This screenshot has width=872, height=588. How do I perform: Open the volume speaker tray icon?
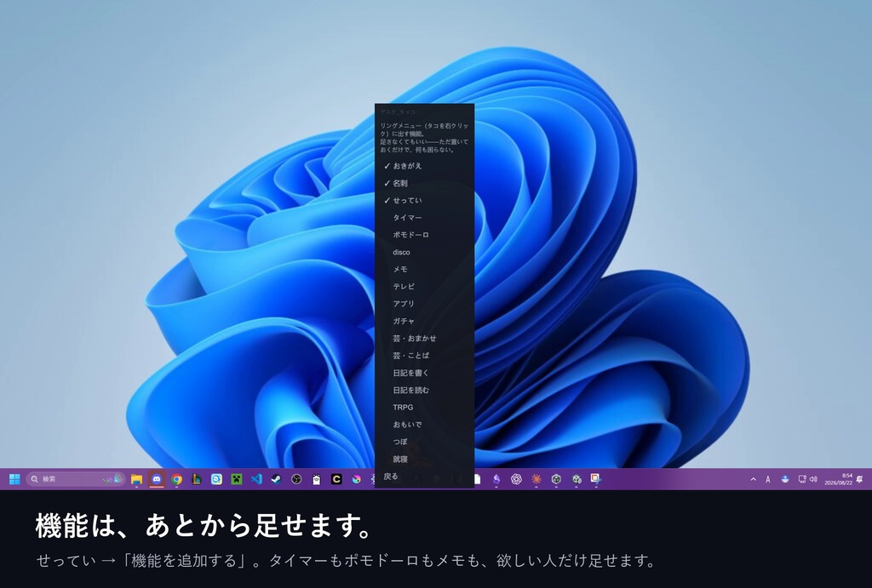[813, 479]
